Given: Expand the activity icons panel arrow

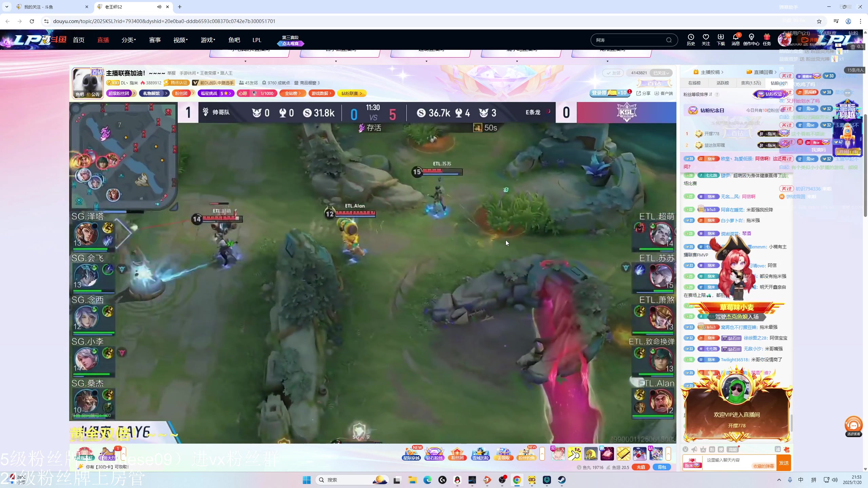Looking at the screenshot, I should 542,454.
